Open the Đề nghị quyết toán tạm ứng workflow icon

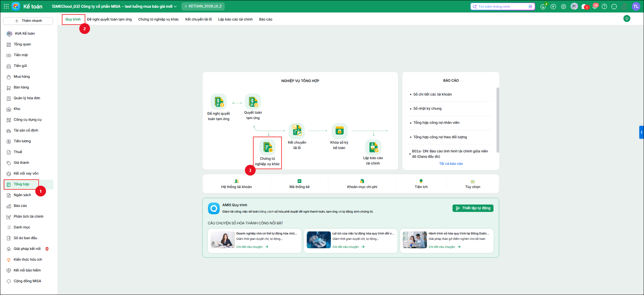219,102
